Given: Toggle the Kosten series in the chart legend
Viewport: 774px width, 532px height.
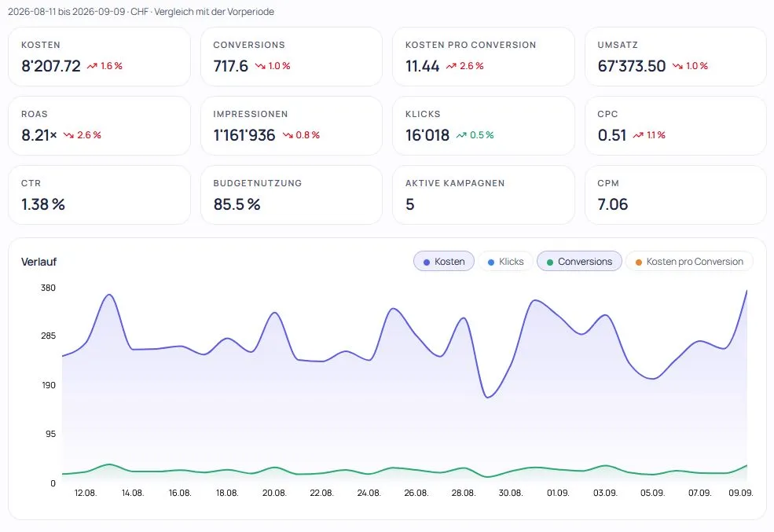Looking at the screenshot, I should (x=444, y=262).
